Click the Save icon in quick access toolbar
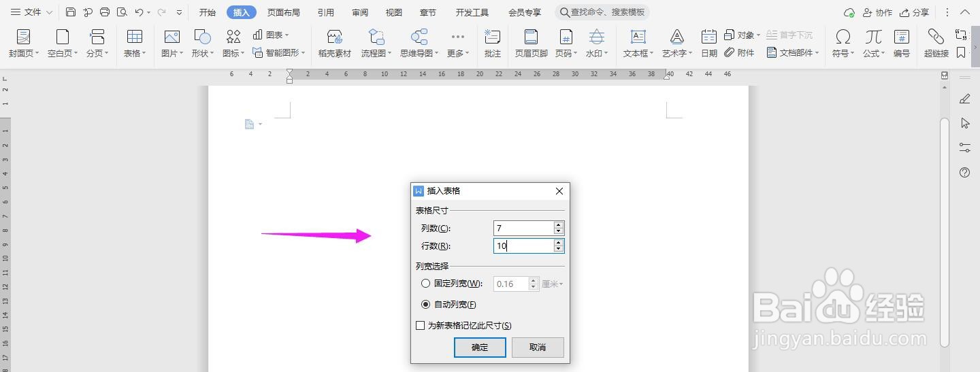This screenshot has width=980, height=372. click(x=71, y=12)
